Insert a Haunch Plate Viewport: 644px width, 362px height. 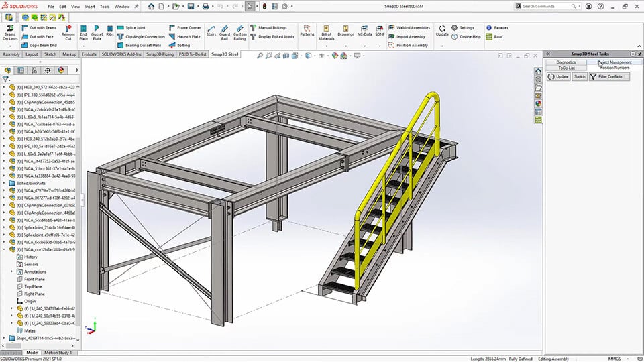point(184,36)
